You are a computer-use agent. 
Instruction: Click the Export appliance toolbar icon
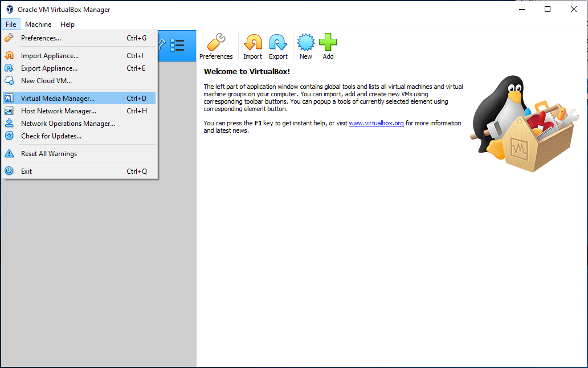click(x=278, y=42)
